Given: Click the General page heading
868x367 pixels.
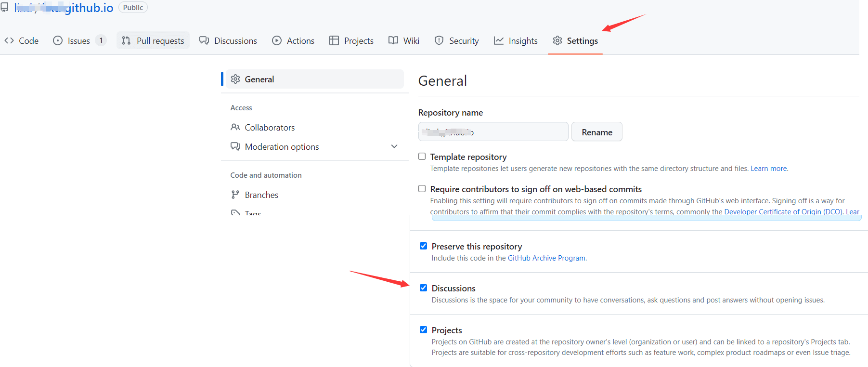Looking at the screenshot, I should (442, 81).
